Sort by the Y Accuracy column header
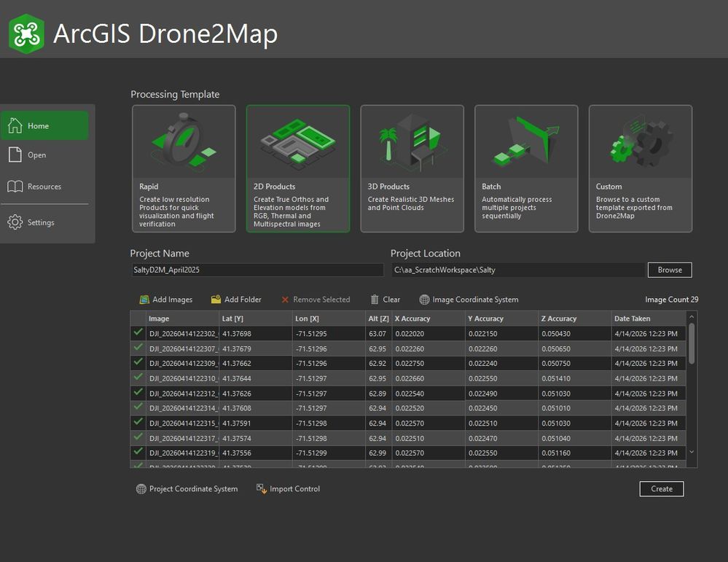728x562 pixels. click(x=502, y=319)
